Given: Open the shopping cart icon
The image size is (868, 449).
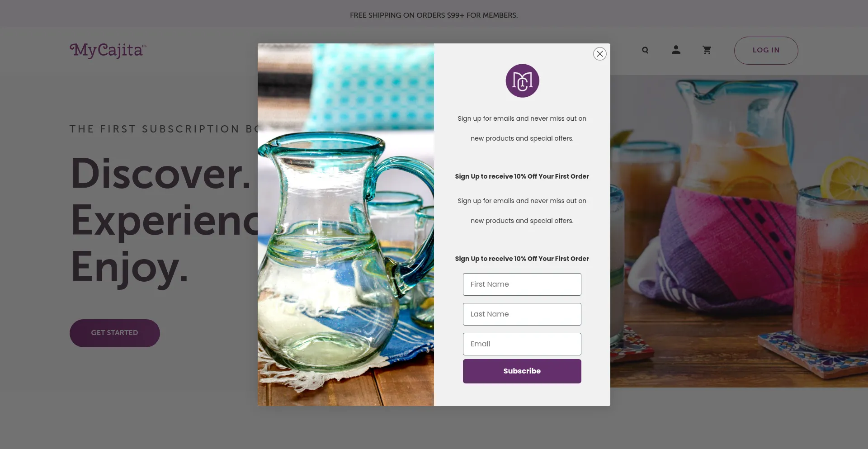Looking at the screenshot, I should pyautogui.click(x=707, y=50).
